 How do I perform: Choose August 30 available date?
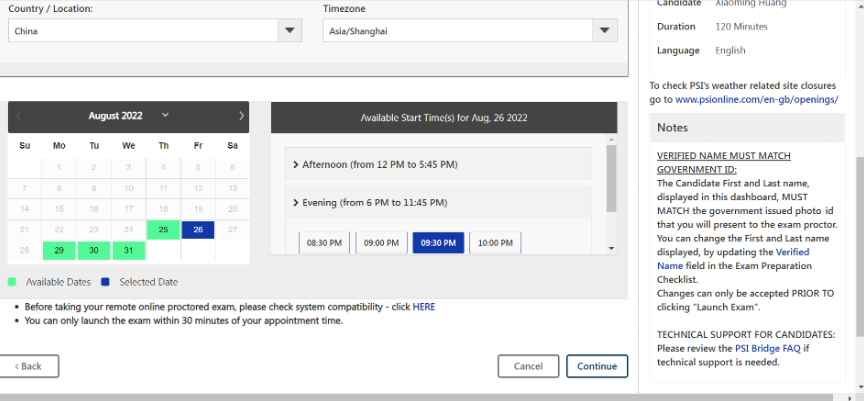(x=94, y=250)
